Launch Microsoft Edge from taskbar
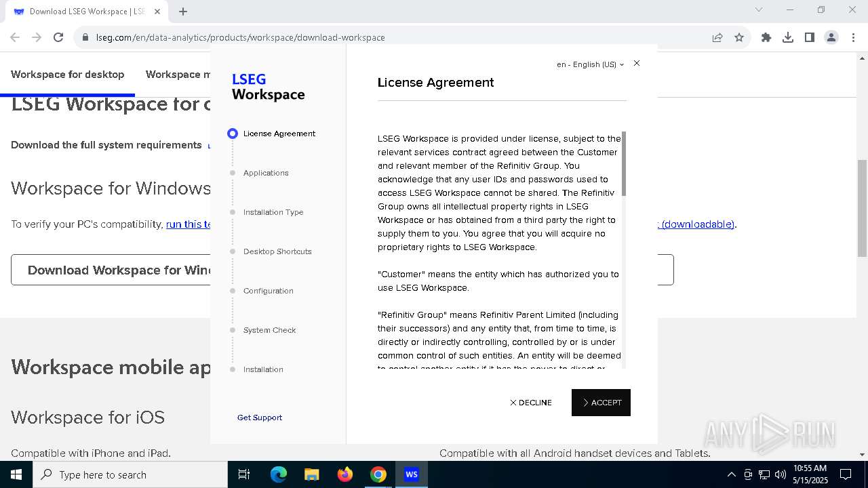868x488 pixels. coord(279,474)
